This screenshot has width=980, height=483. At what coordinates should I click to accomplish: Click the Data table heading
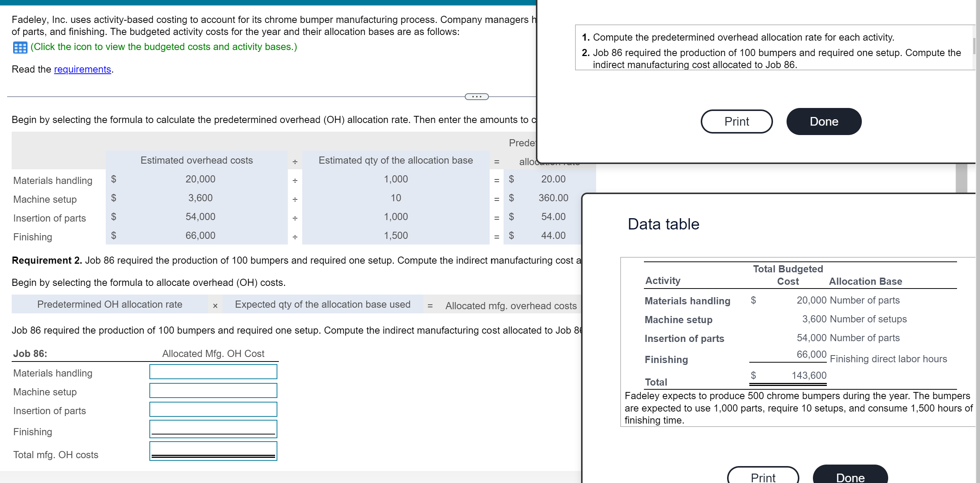coord(663,224)
